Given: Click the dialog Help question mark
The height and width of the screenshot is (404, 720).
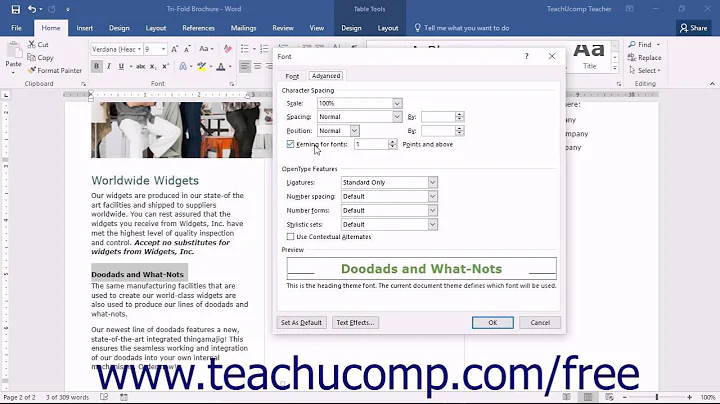Looking at the screenshot, I should 527,56.
